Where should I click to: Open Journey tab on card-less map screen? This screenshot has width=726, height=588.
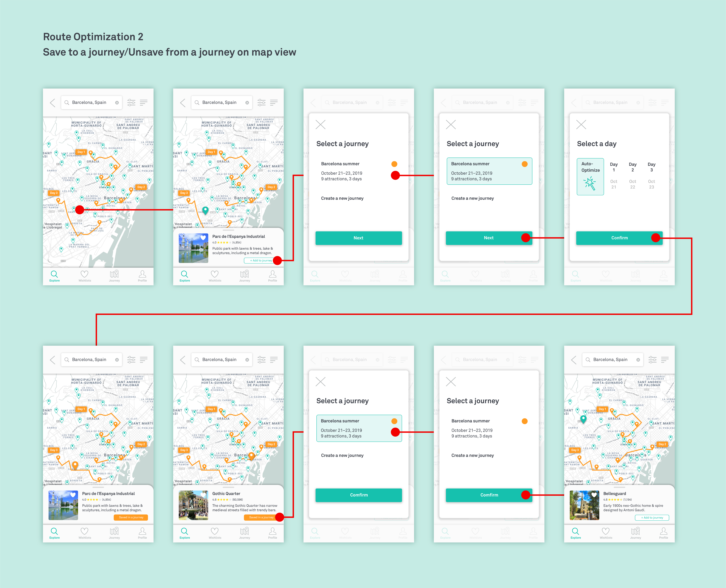pos(114,276)
